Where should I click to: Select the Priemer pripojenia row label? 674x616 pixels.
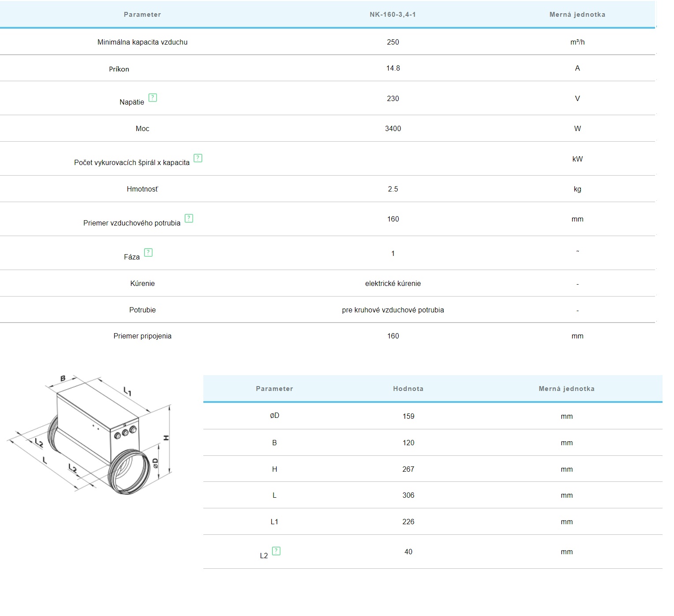click(x=142, y=336)
